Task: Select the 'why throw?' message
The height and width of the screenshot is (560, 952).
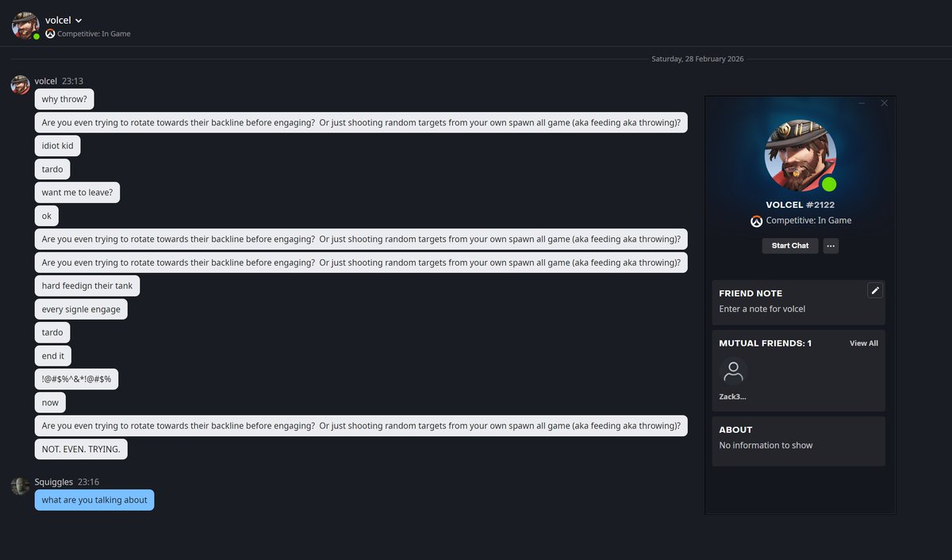Action: [x=65, y=100]
